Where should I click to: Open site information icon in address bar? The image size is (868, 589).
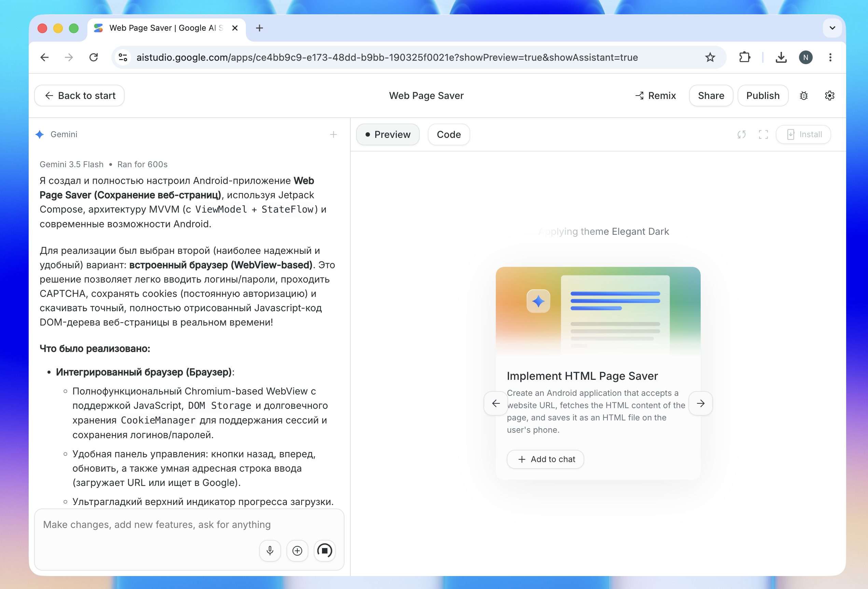[123, 57]
